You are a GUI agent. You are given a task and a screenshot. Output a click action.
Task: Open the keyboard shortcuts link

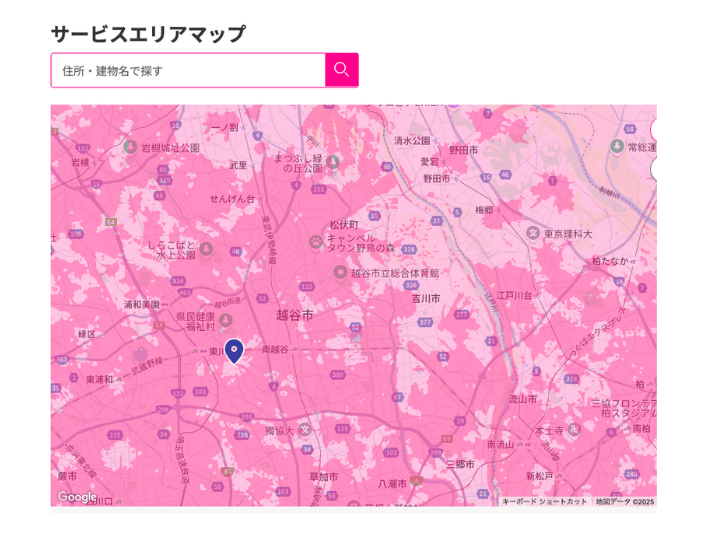point(544,502)
